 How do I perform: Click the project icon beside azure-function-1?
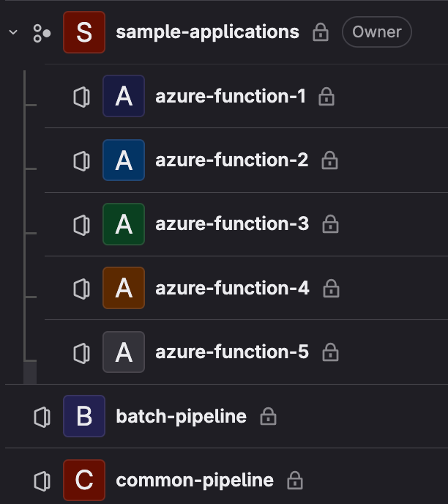tap(81, 97)
